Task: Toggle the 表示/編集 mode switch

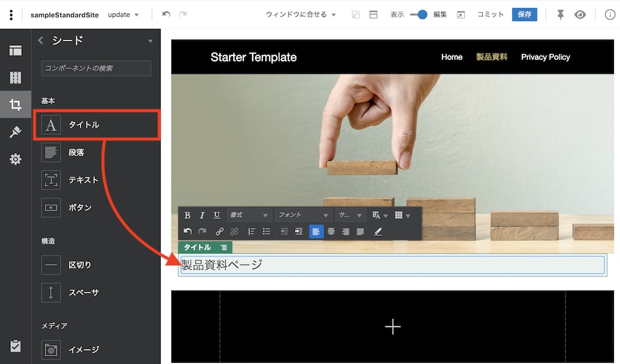Action: coord(418,15)
